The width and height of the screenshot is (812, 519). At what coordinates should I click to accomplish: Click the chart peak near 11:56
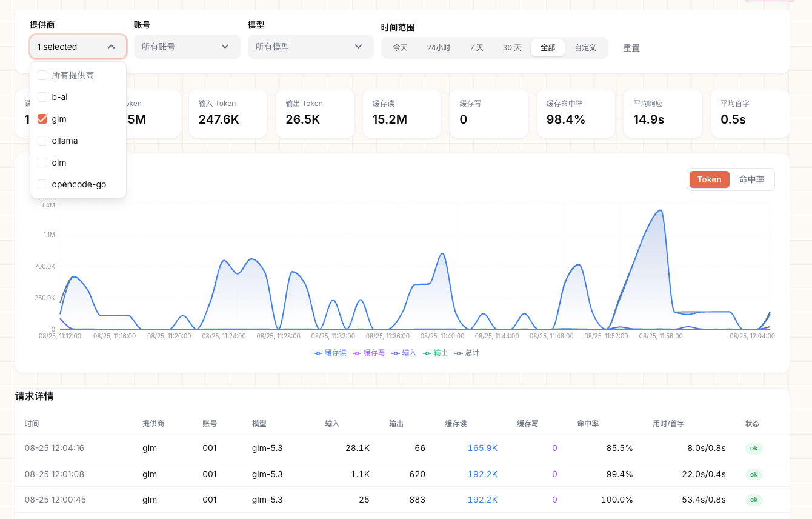point(660,210)
